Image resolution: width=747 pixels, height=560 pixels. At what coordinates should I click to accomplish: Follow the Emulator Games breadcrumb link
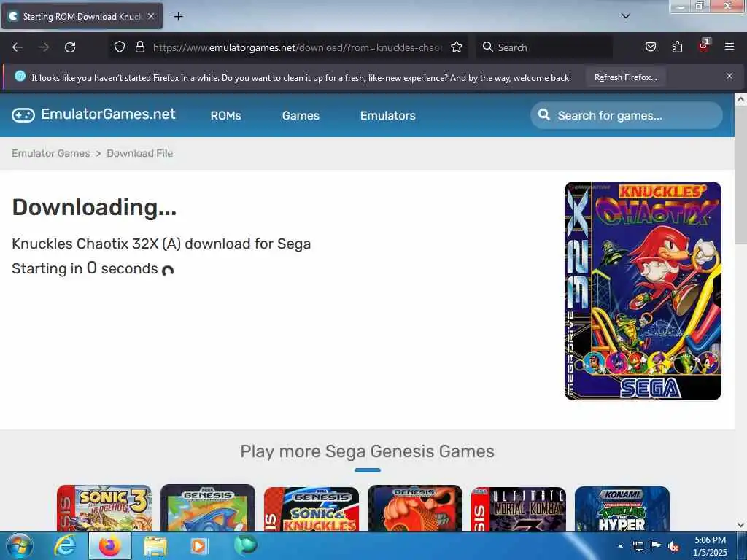click(51, 153)
